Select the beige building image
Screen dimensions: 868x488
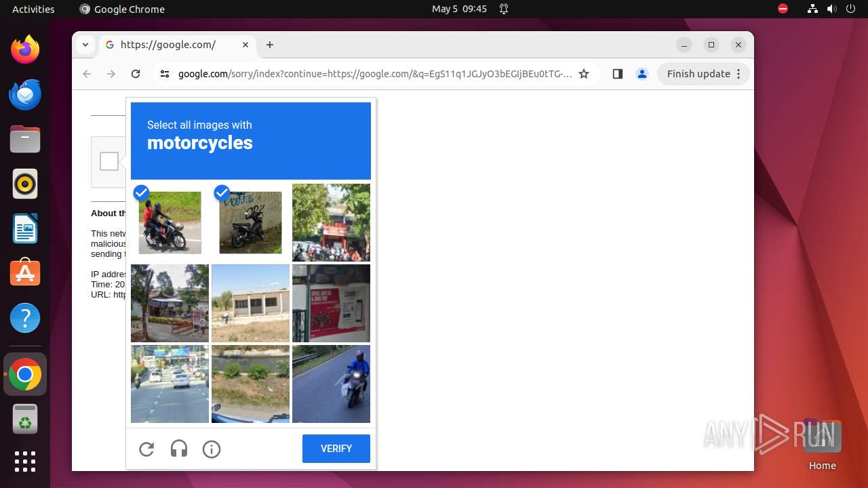[x=250, y=303]
